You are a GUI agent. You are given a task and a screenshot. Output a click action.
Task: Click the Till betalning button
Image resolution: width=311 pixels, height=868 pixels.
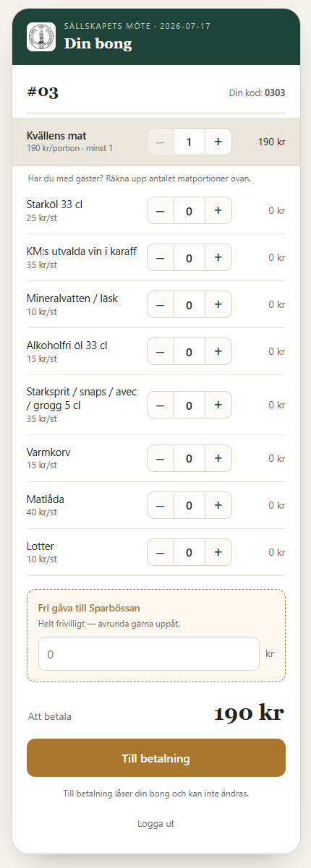pos(156,758)
